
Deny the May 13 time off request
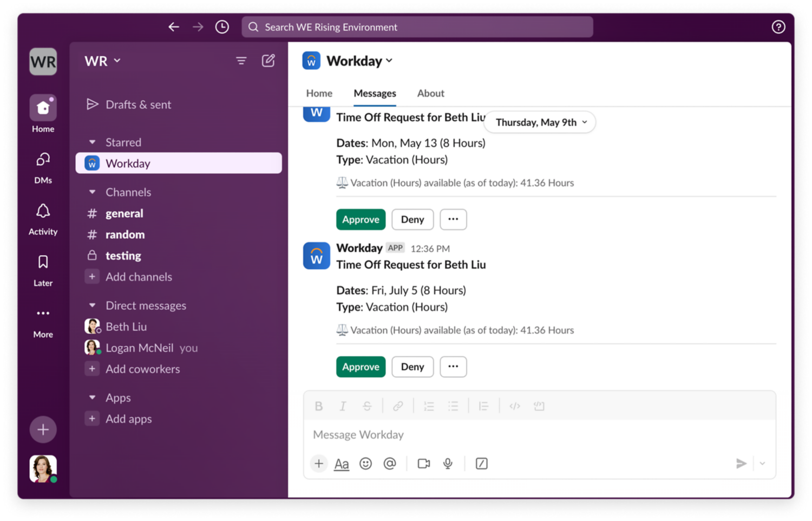click(x=412, y=219)
